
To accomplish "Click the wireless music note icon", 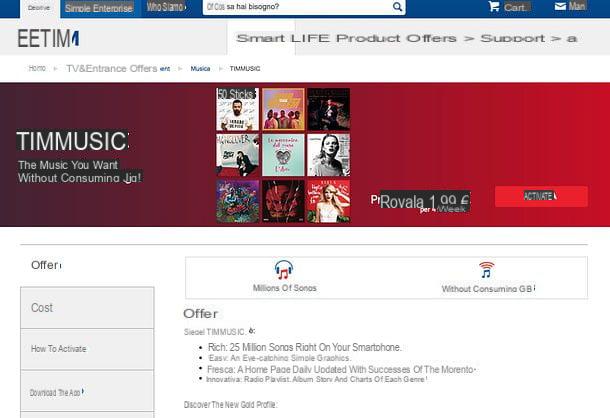I will pos(487,270).
